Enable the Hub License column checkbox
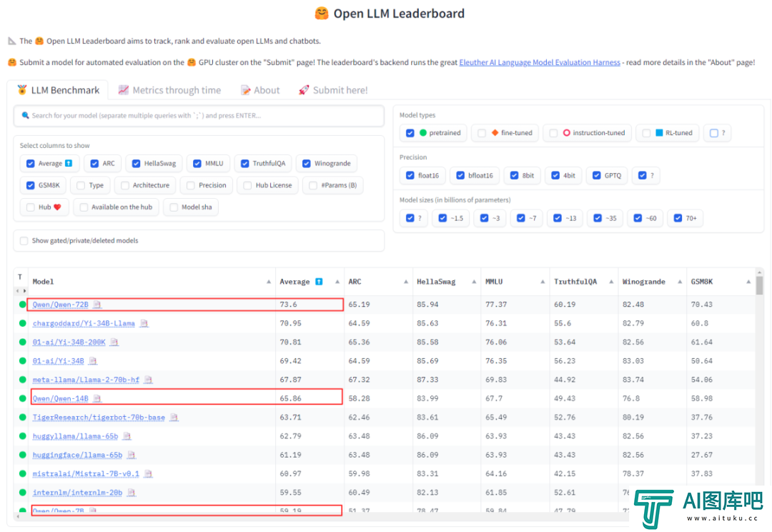Image resolution: width=772 pixels, height=532 pixels. 247,185
